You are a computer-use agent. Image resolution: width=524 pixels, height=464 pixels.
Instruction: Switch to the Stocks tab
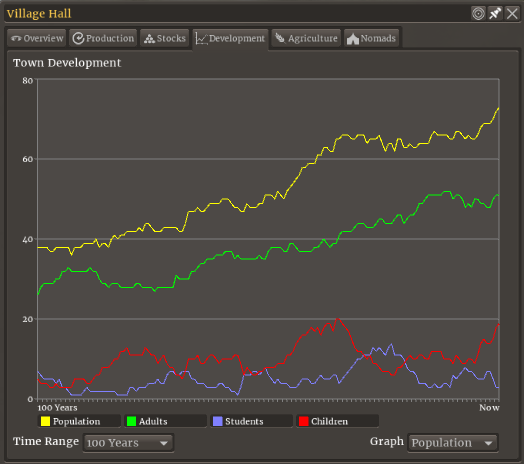coord(165,38)
